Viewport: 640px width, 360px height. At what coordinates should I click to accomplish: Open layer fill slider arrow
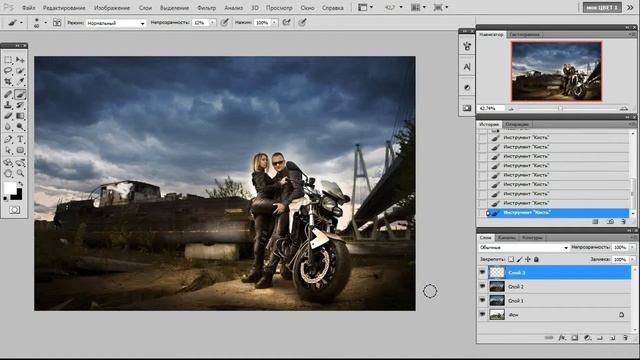coord(632,259)
